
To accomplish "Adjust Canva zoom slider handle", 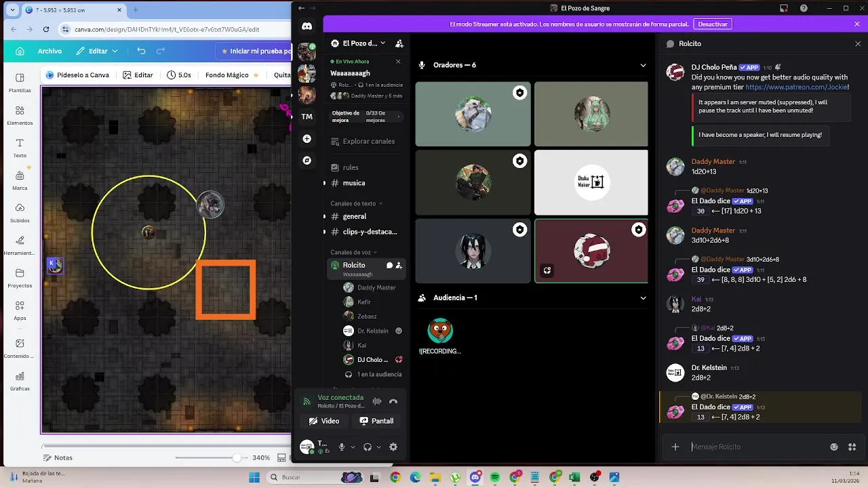I will tap(236, 457).
